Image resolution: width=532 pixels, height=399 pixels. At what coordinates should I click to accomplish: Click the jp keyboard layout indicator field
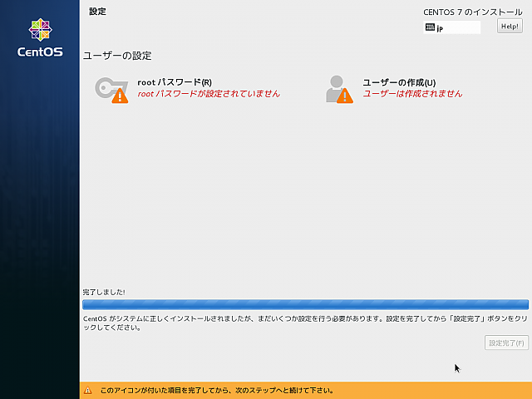pyautogui.click(x=451, y=27)
